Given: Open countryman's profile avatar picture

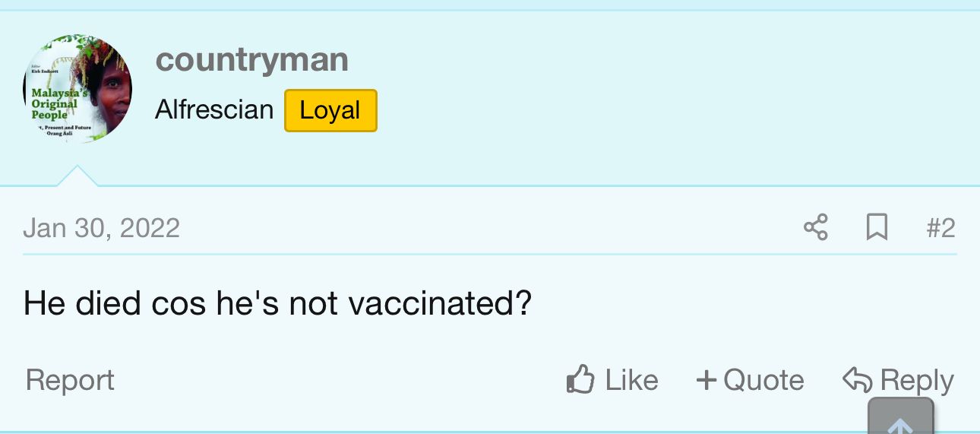Looking at the screenshot, I should point(77,88).
